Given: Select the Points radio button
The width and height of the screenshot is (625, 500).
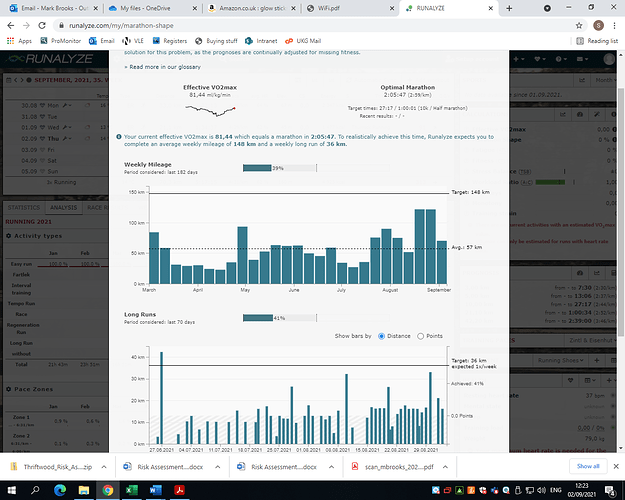Looking at the screenshot, I should pos(421,336).
